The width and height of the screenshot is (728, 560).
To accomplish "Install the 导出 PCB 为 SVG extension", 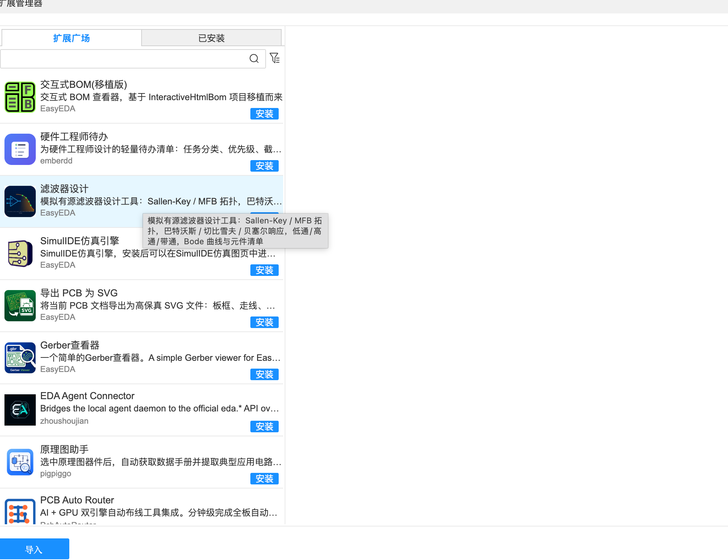I will [x=265, y=322].
